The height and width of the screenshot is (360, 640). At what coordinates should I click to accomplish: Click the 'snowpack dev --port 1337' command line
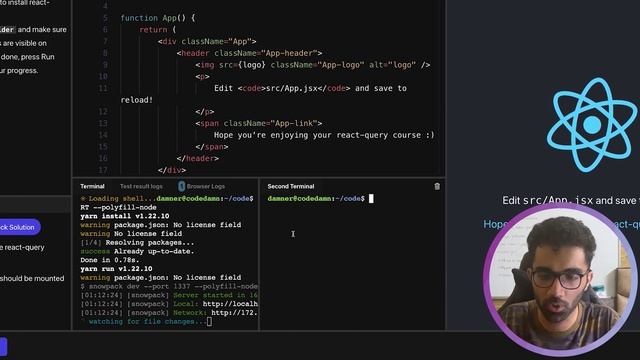169,287
